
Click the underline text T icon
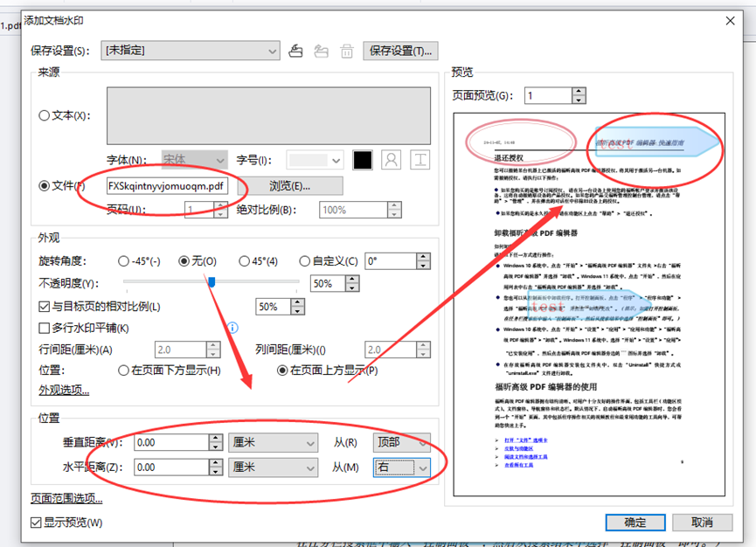point(420,160)
